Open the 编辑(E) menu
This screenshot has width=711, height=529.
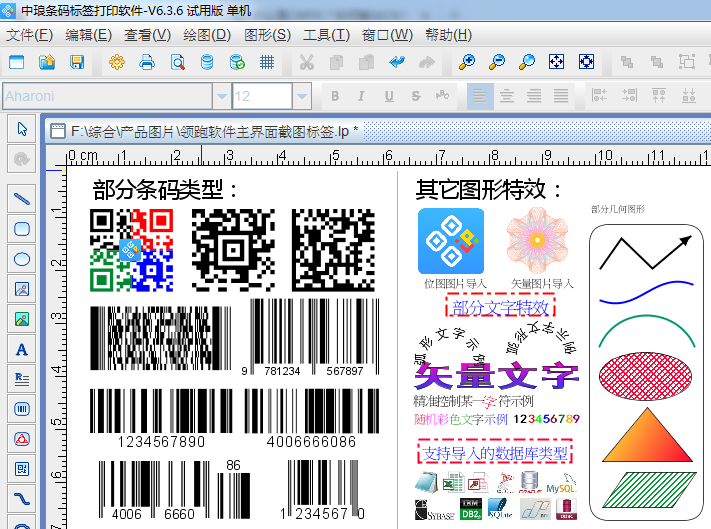[88, 35]
